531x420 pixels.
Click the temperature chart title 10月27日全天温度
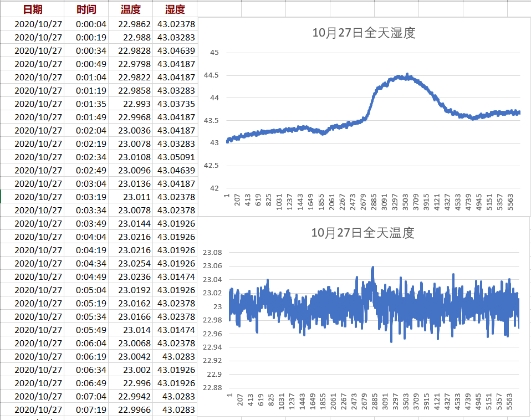coord(362,233)
